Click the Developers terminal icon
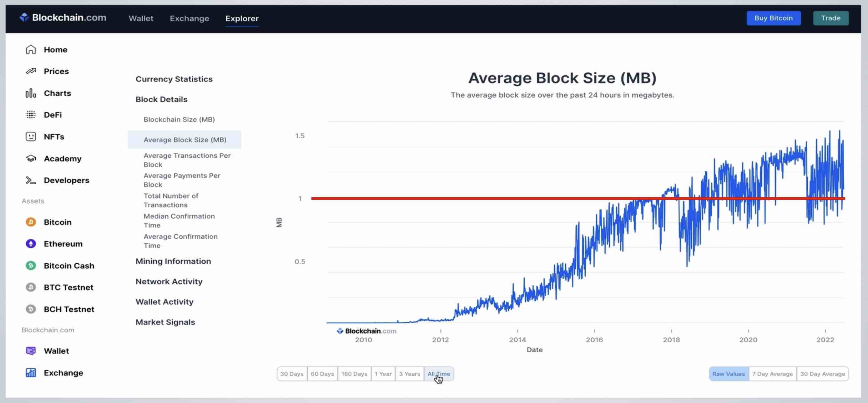The width and height of the screenshot is (868, 403). [31, 180]
